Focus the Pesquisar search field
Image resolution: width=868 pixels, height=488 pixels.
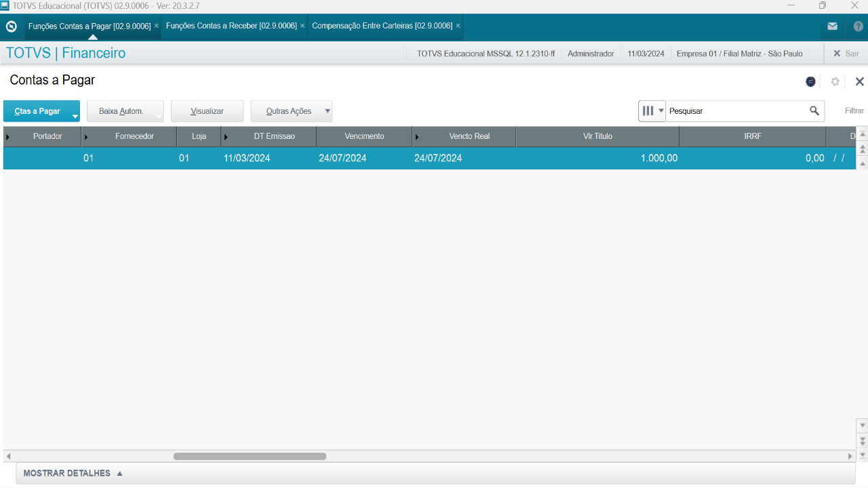pyautogui.click(x=736, y=110)
